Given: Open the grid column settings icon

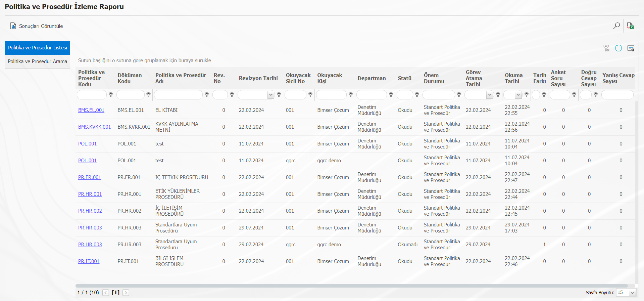Looking at the screenshot, I should (631, 48).
